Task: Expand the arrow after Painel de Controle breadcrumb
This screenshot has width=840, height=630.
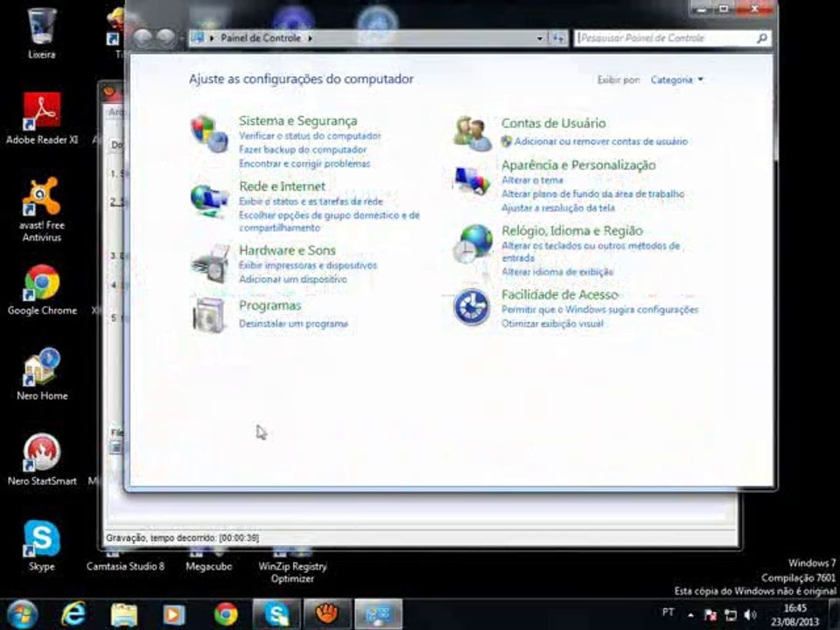Action: point(310,38)
